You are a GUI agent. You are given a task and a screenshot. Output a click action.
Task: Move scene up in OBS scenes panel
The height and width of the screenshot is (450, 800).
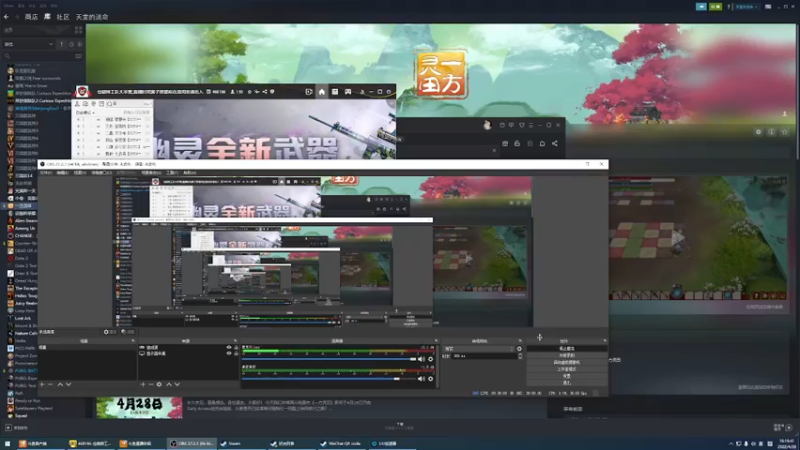60,384
